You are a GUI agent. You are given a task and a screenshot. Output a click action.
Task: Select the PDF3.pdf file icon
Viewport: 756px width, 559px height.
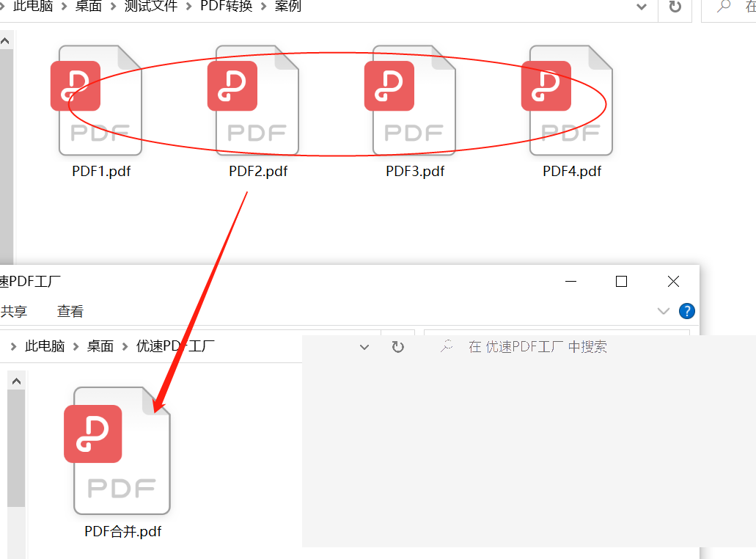(411, 101)
